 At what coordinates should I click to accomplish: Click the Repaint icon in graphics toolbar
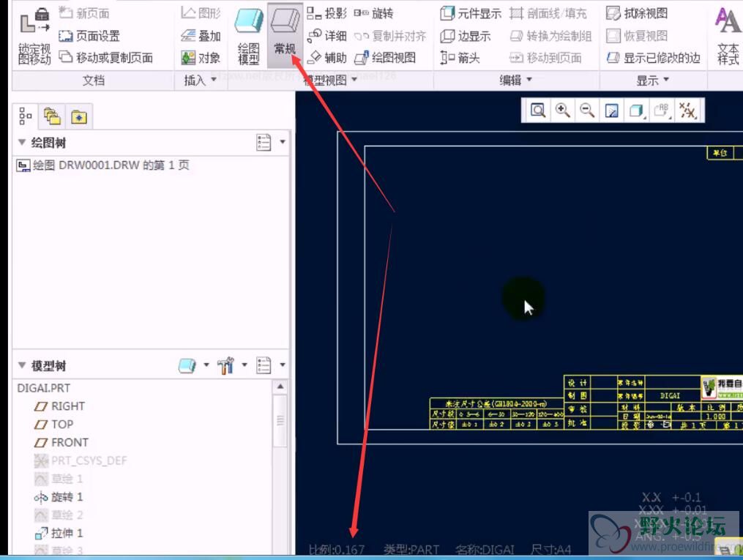point(612,111)
